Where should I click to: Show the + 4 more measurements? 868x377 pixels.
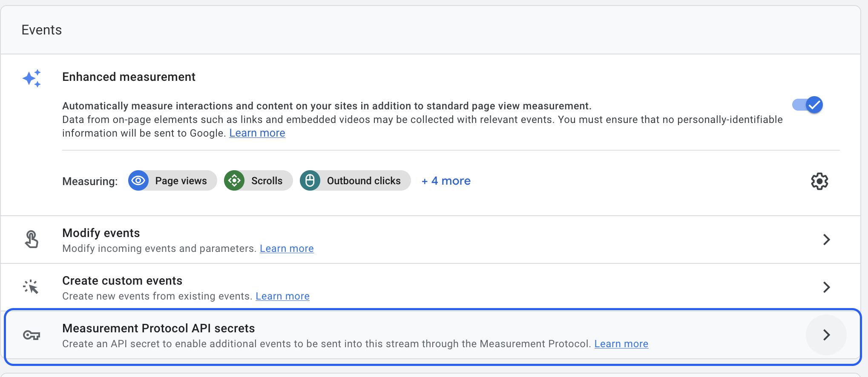click(446, 181)
